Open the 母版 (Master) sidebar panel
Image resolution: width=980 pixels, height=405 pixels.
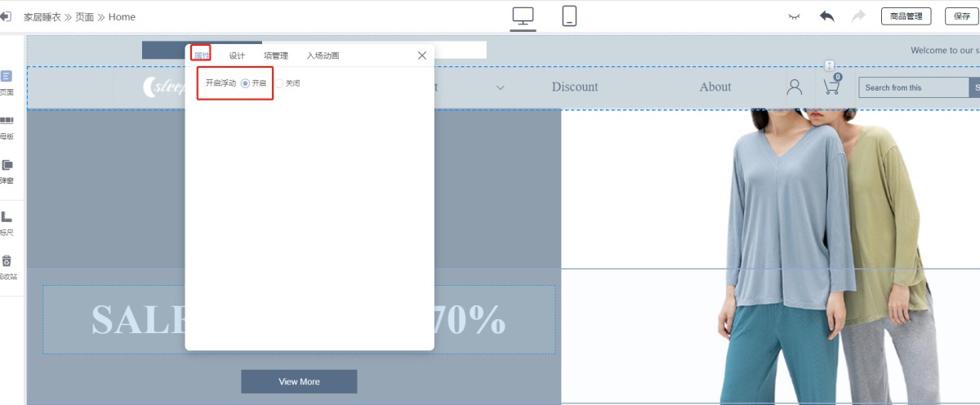7,127
